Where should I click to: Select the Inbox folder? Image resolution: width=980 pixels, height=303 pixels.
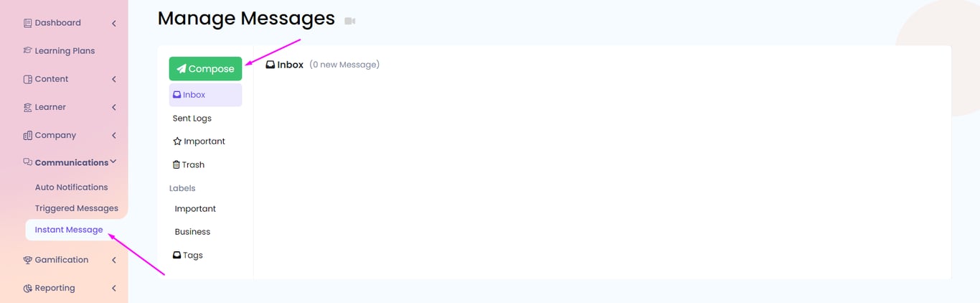click(x=206, y=95)
